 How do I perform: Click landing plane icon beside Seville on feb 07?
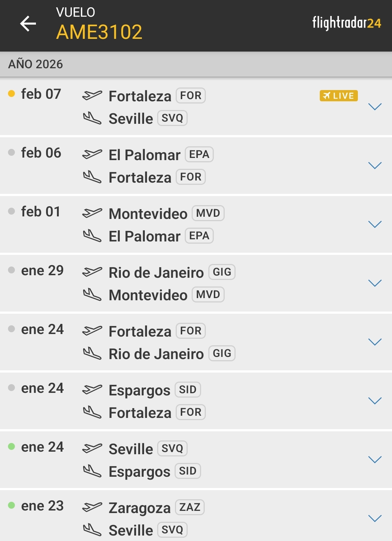(92, 118)
